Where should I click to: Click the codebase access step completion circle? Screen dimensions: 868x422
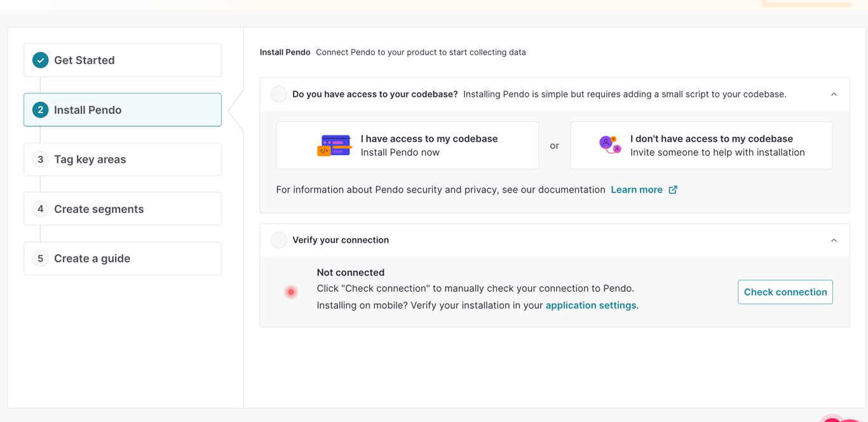pos(279,94)
